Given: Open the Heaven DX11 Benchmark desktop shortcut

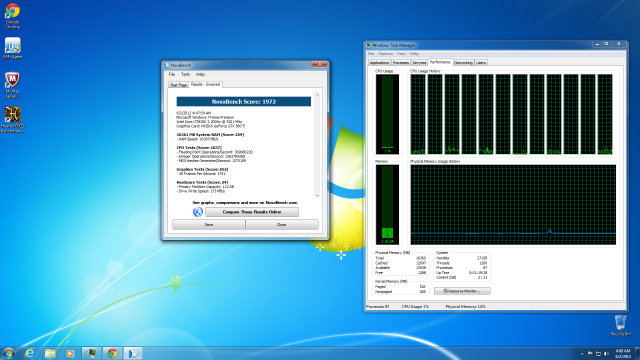Looking at the screenshot, I should (12, 120).
